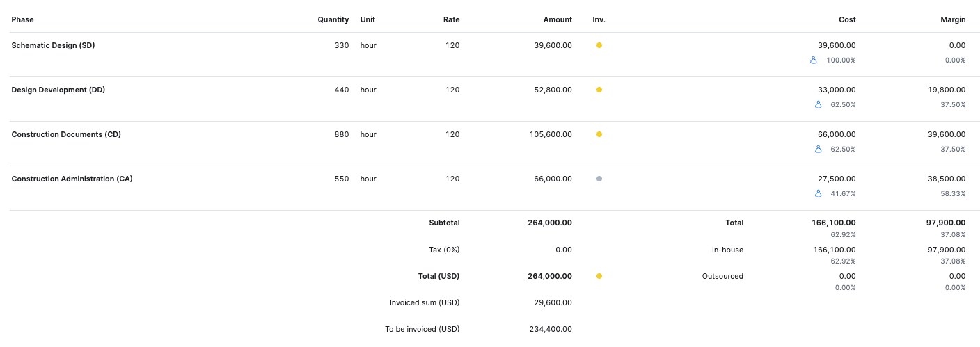Open the Design Development (DD) phase
Image resolution: width=980 pixels, height=347 pixels.
click(58, 90)
